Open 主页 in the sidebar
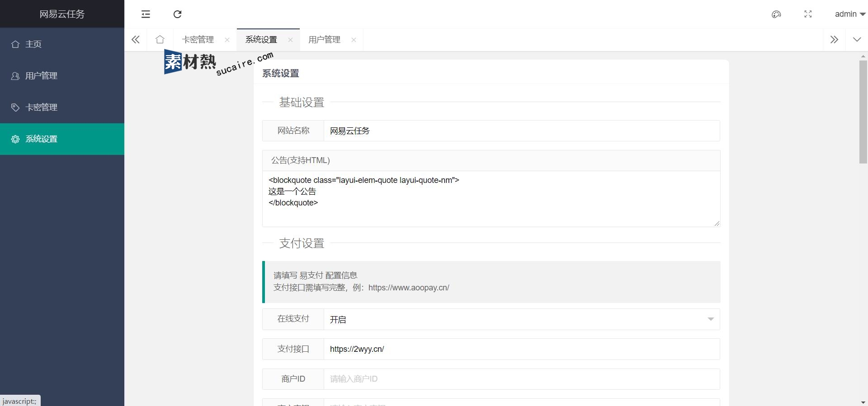Viewport: 868px width, 406px height. pos(62,44)
